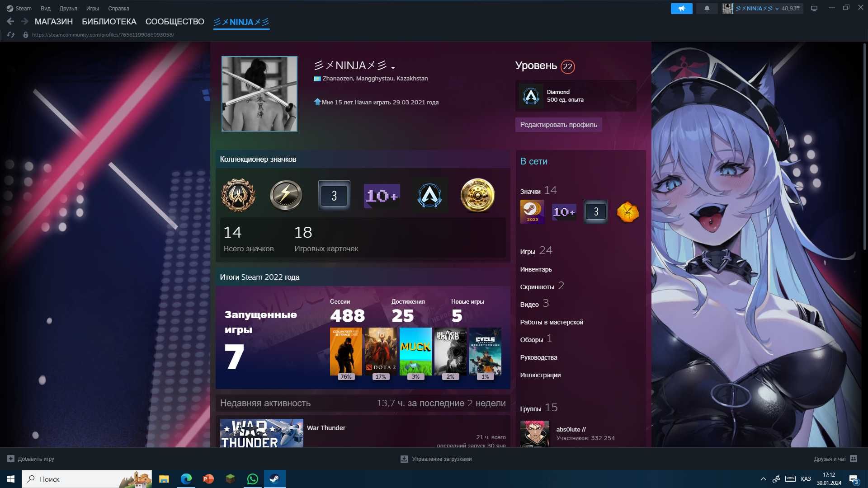Open File Explorer from taskbar
Viewport: 868px width, 488px height.
pyautogui.click(x=164, y=479)
